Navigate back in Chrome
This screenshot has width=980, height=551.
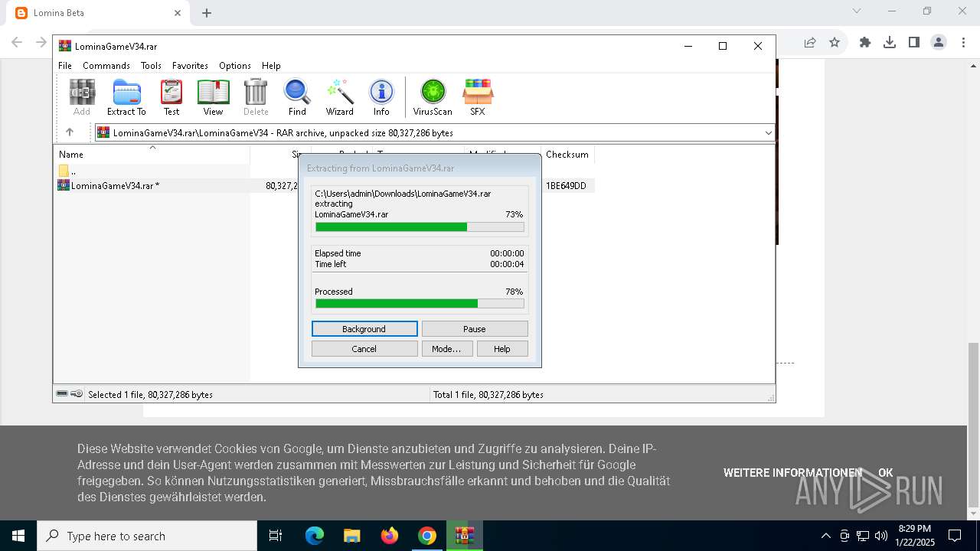click(17, 43)
